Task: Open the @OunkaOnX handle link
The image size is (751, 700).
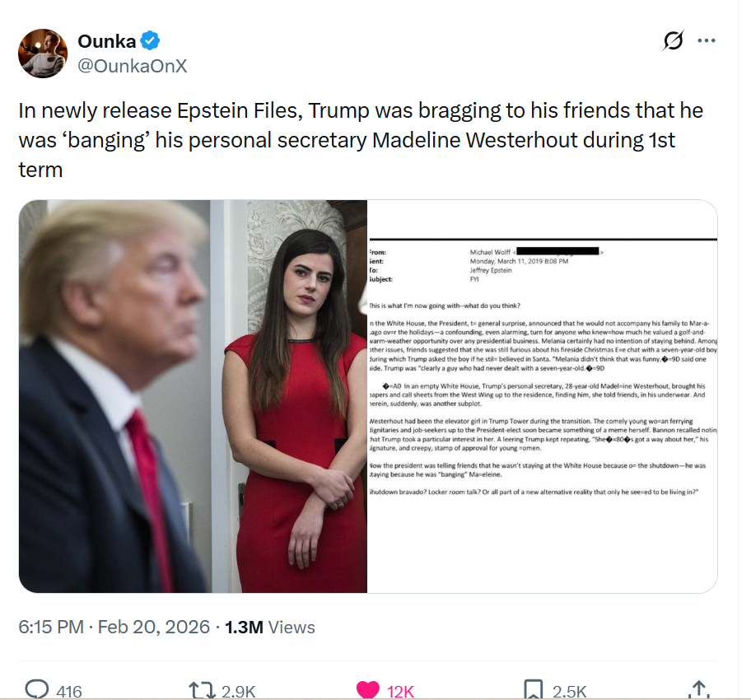Action: point(133,66)
